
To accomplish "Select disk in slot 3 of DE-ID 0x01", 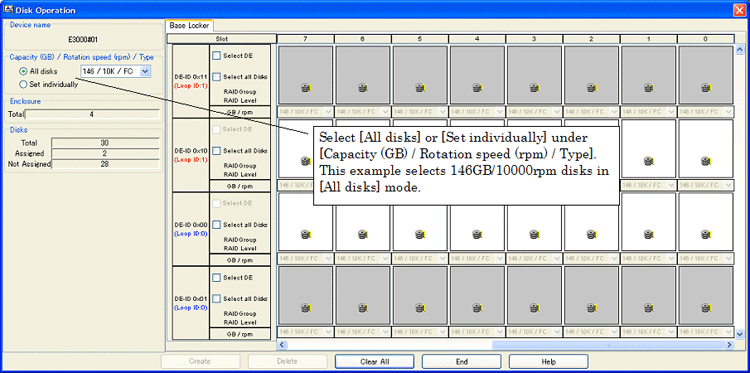I will [x=534, y=296].
